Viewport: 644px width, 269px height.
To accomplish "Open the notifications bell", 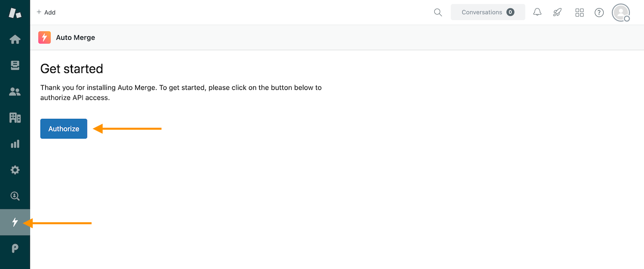I will click(x=537, y=13).
